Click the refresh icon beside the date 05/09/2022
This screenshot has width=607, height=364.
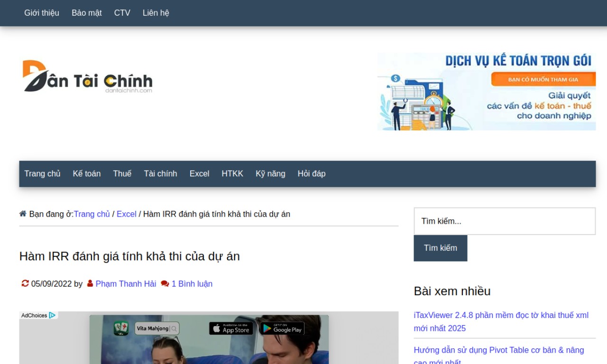coord(25,283)
